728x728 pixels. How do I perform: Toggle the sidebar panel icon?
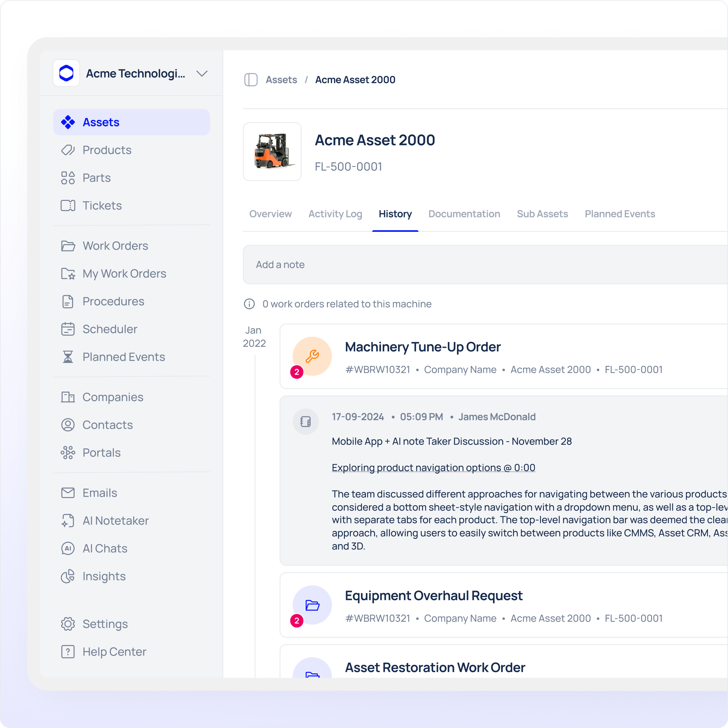point(251,80)
